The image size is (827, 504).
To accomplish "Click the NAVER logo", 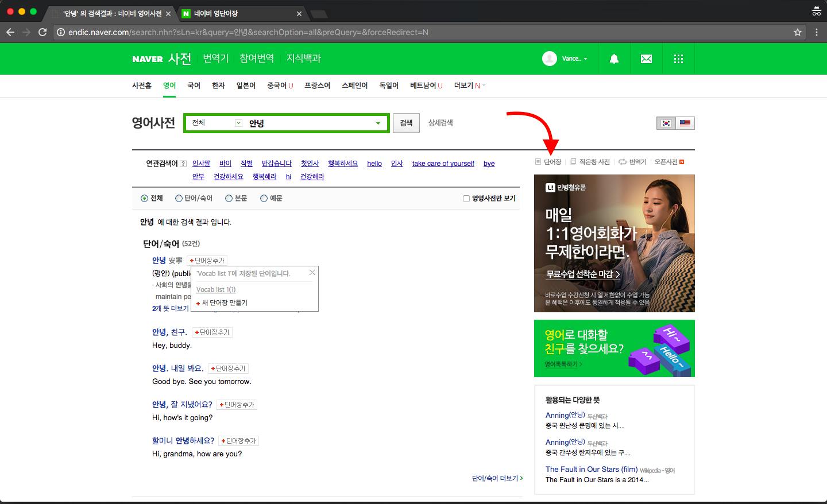I will (148, 59).
